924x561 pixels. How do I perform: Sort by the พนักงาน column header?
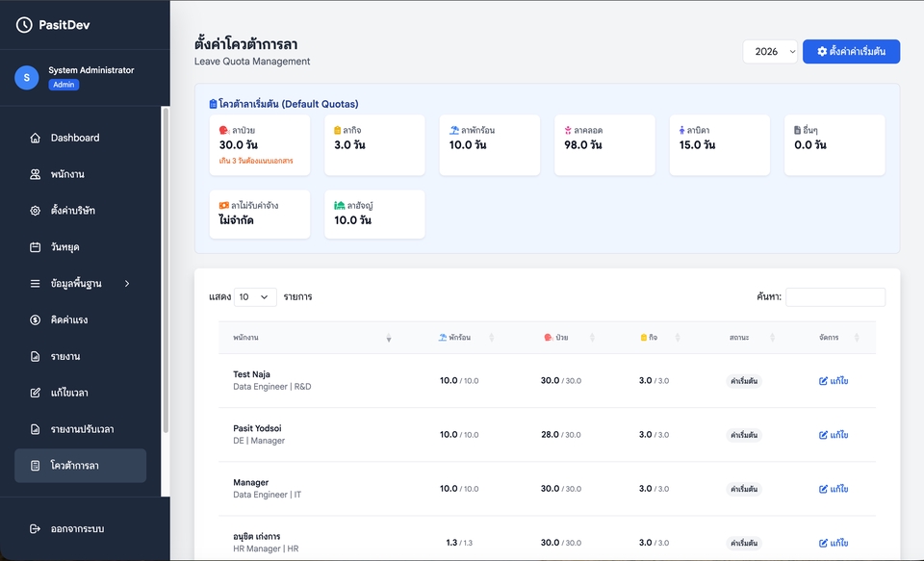tap(312, 338)
